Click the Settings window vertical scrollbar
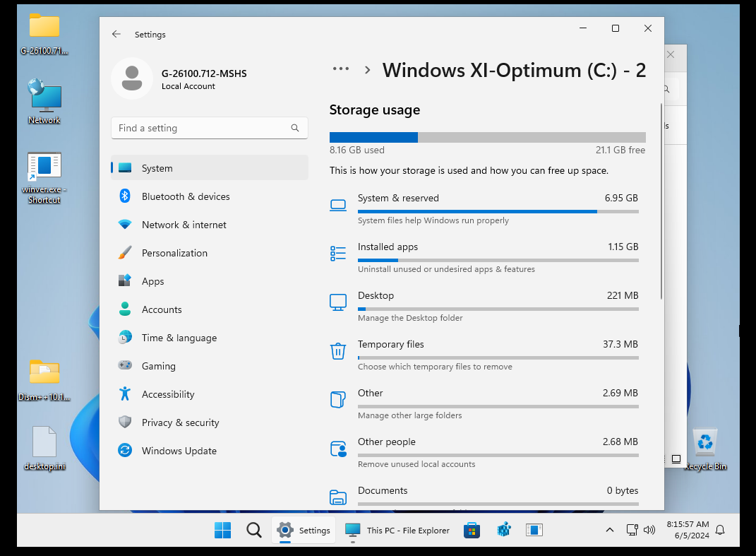Viewport: 756px width, 556px height. pos(661,201)
